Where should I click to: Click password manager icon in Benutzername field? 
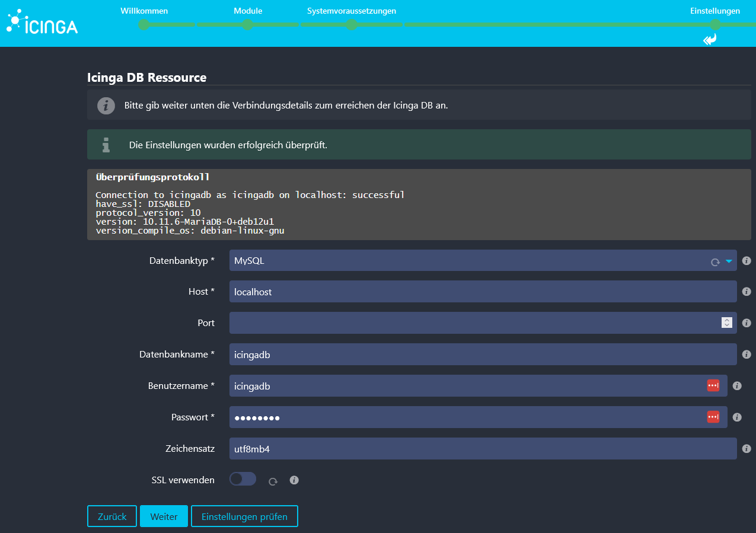[x=713, y=385]
